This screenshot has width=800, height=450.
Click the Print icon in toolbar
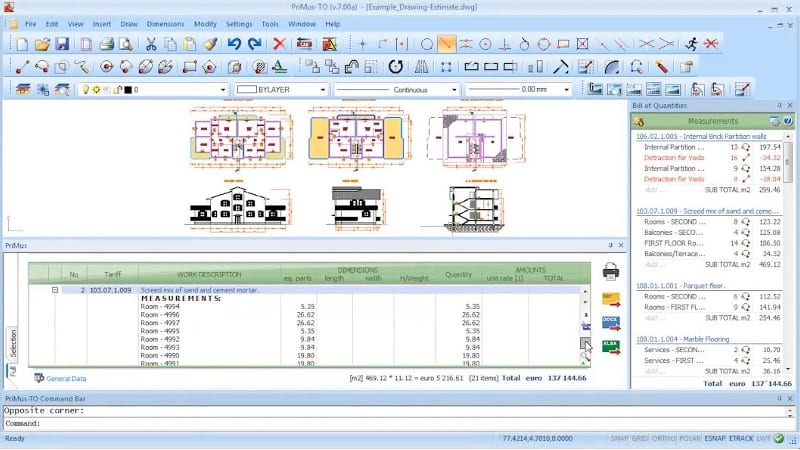coord(106,44)
